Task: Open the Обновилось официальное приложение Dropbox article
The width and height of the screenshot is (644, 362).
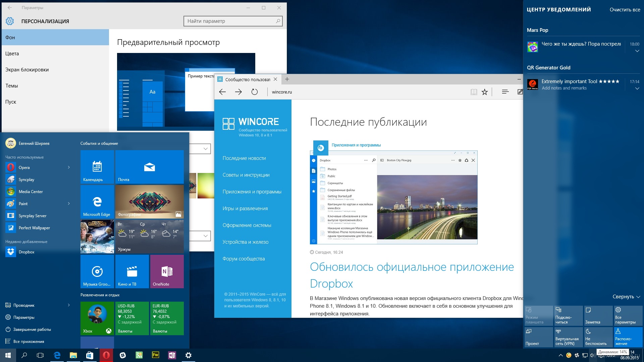Action: point(412,275)
